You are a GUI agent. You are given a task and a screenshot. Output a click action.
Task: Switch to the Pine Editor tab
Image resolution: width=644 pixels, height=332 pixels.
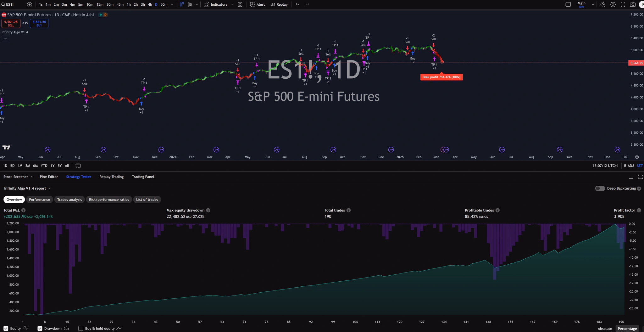49,177
